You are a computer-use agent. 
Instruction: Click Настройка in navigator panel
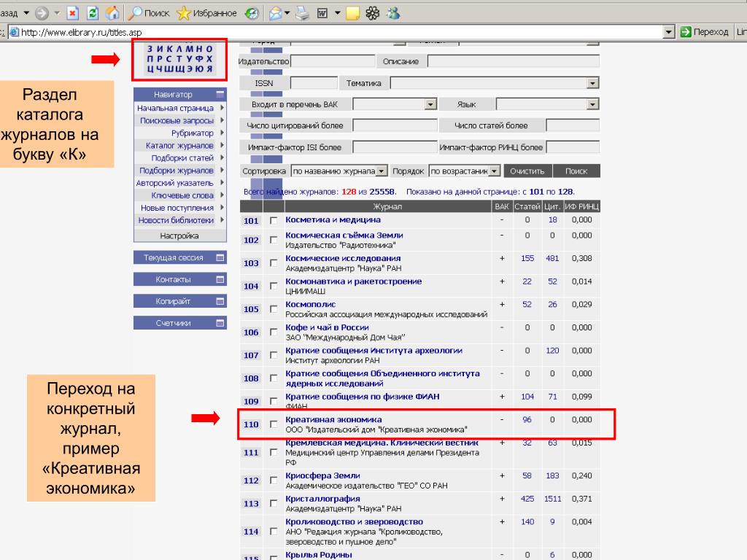tap(179, 236)
